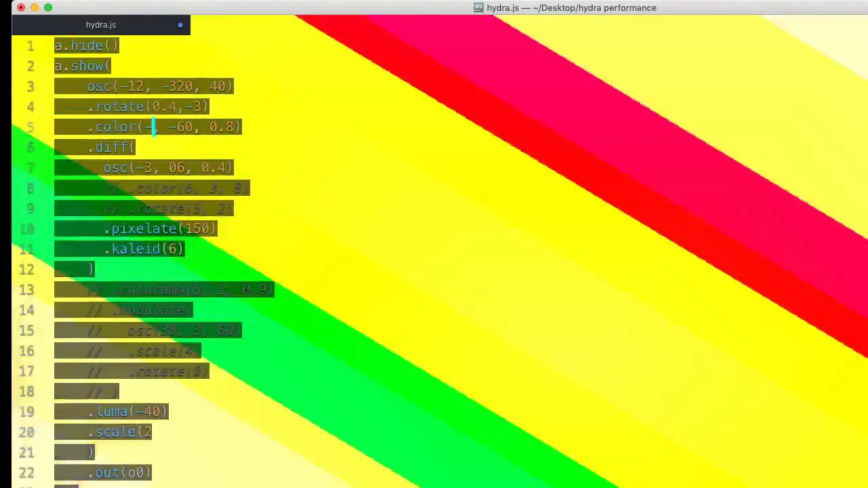The height and width of the screenshot is (488, 868).
Task: Click the commented modulate line 14
Action: point(139,310)
